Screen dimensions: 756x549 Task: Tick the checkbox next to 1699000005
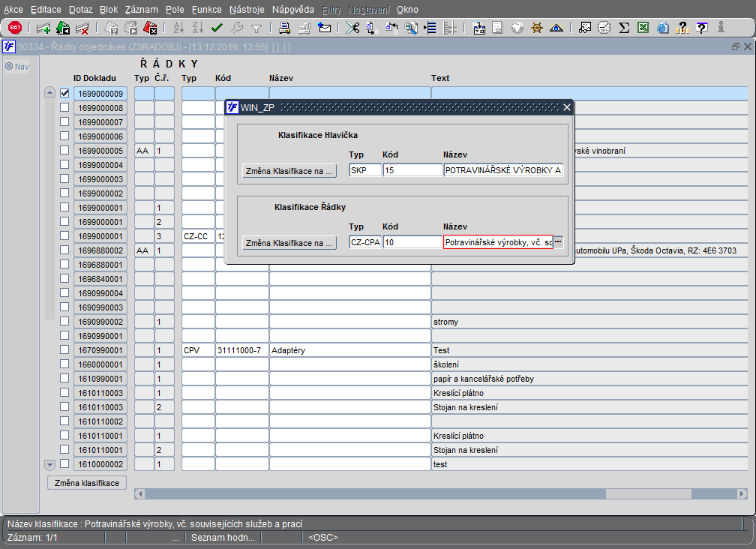pos(64,151)
